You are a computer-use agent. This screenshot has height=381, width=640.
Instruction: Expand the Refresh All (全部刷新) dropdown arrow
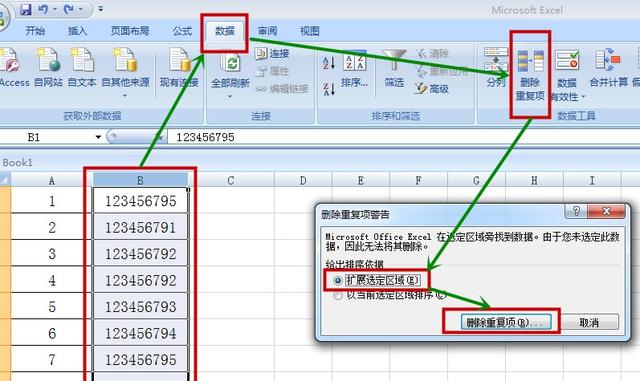tap(230, 97)
